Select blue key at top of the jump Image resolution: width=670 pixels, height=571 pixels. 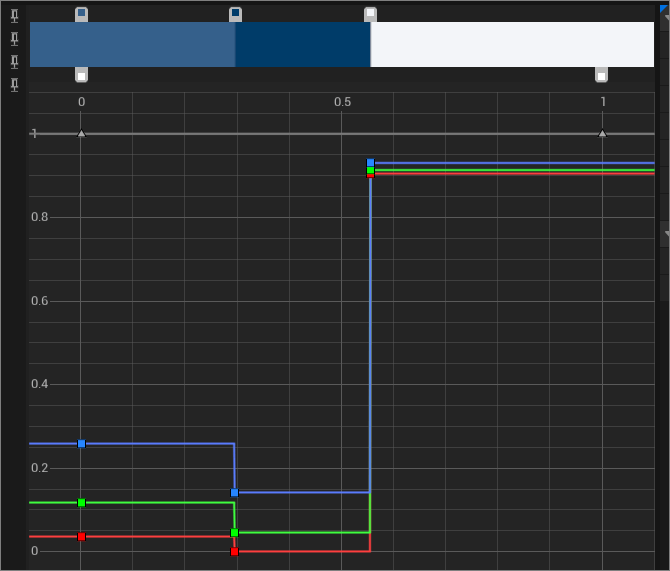pyautogui.click(x=370, y=162)
